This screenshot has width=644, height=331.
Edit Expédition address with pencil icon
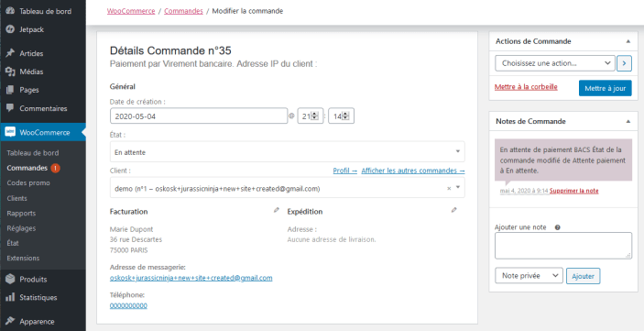point(453,210)
